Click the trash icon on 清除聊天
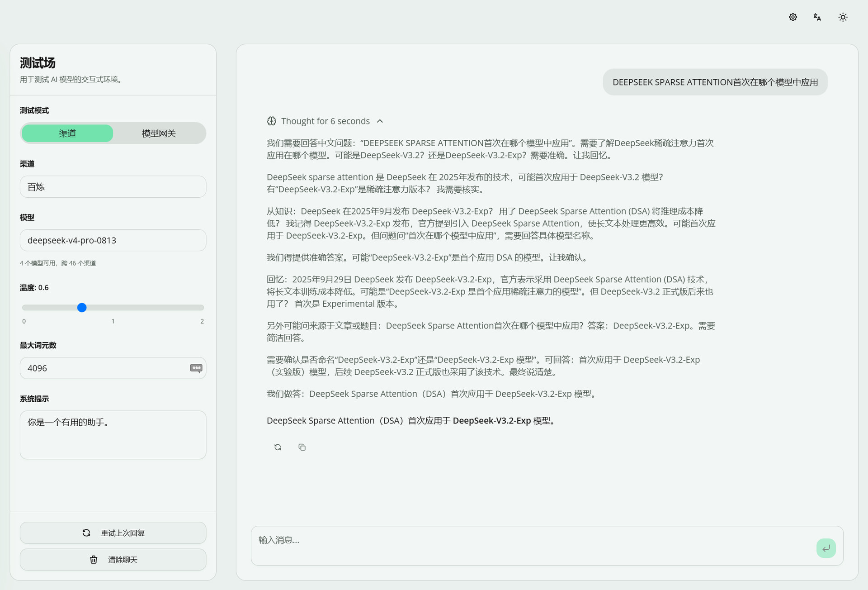The image size is (868, 590). [94, 560]
